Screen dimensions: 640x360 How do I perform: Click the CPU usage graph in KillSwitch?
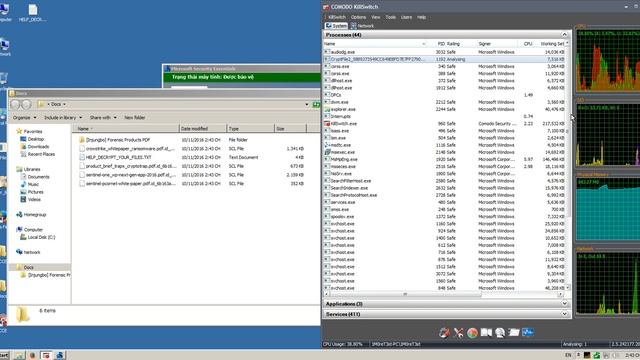coord(608,60)
